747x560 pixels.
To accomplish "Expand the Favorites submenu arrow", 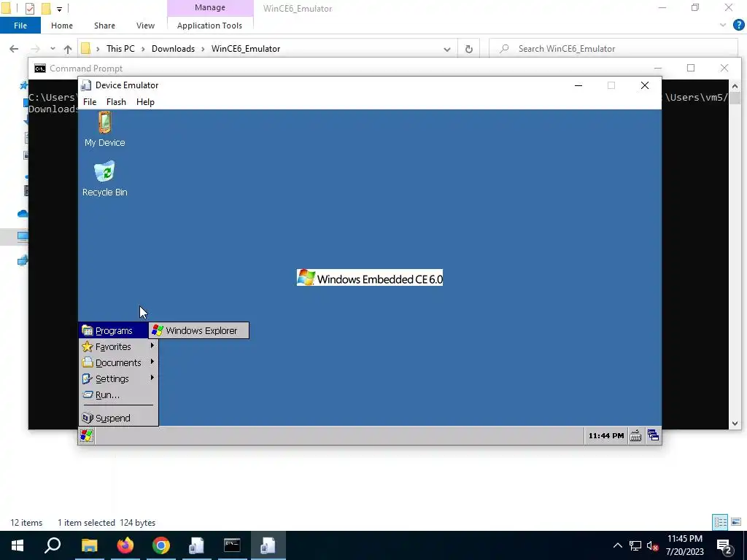I will 152,346.
